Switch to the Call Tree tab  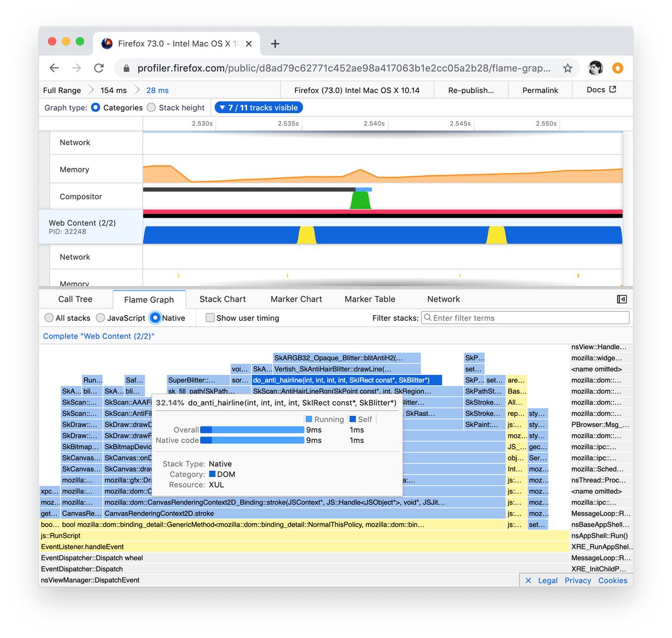tap(76, 299)
